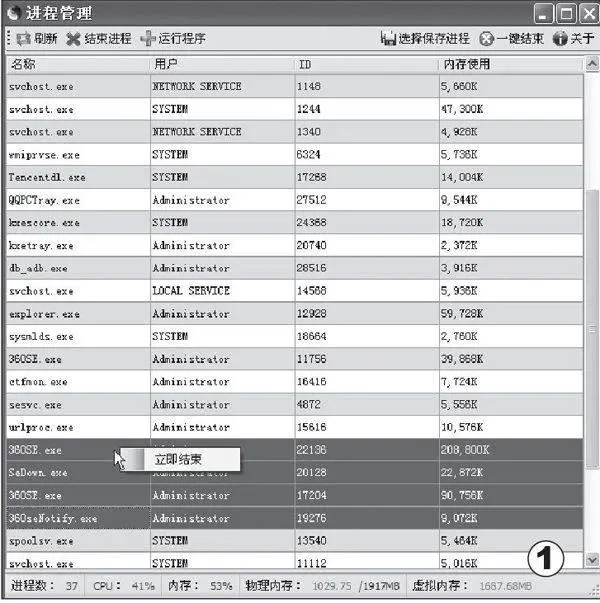Select the QQPCTray.exe process row
600x603 pixels.
point(42,200)
